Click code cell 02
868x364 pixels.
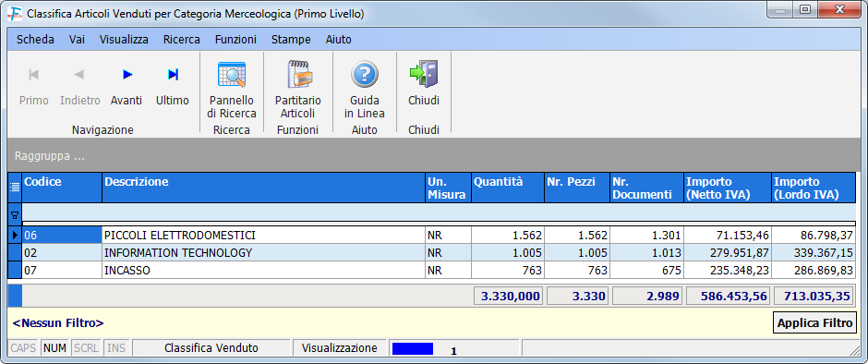[62, 252]
